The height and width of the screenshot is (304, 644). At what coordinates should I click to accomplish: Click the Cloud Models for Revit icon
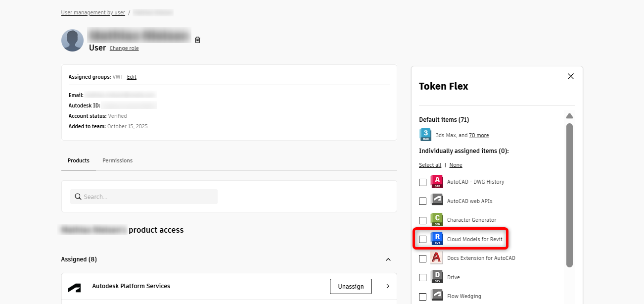[x=437, y=239]
